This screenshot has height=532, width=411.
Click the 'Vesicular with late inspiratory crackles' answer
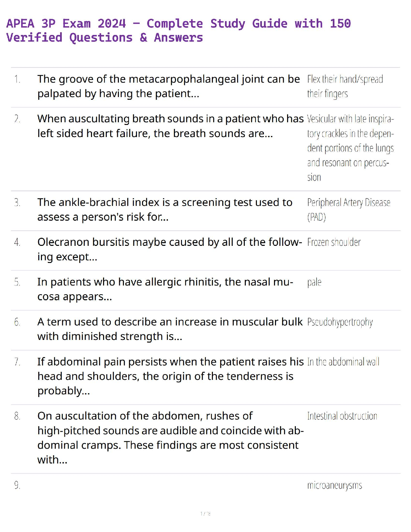[x=350, y=148]
